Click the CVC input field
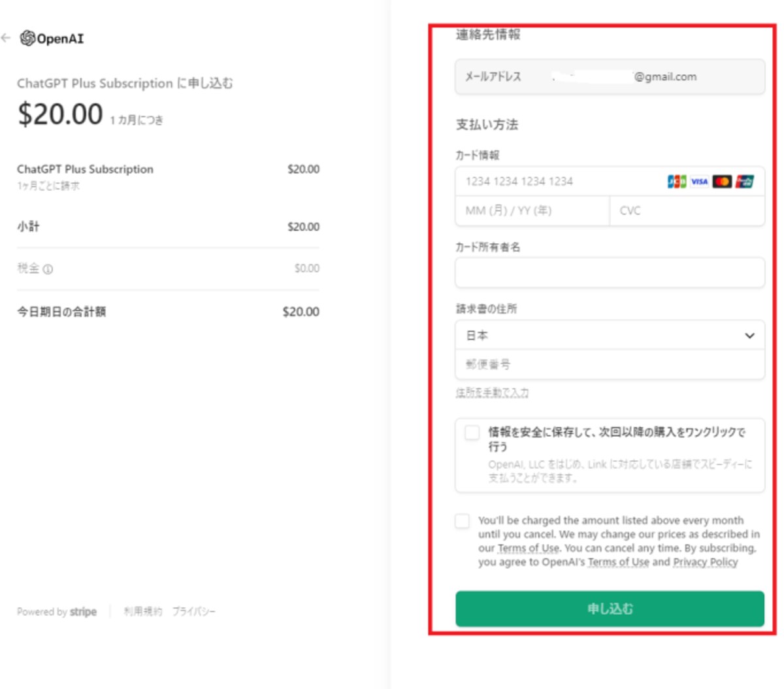The height and width of the screenshot is (689, 784). pos(687,210)
